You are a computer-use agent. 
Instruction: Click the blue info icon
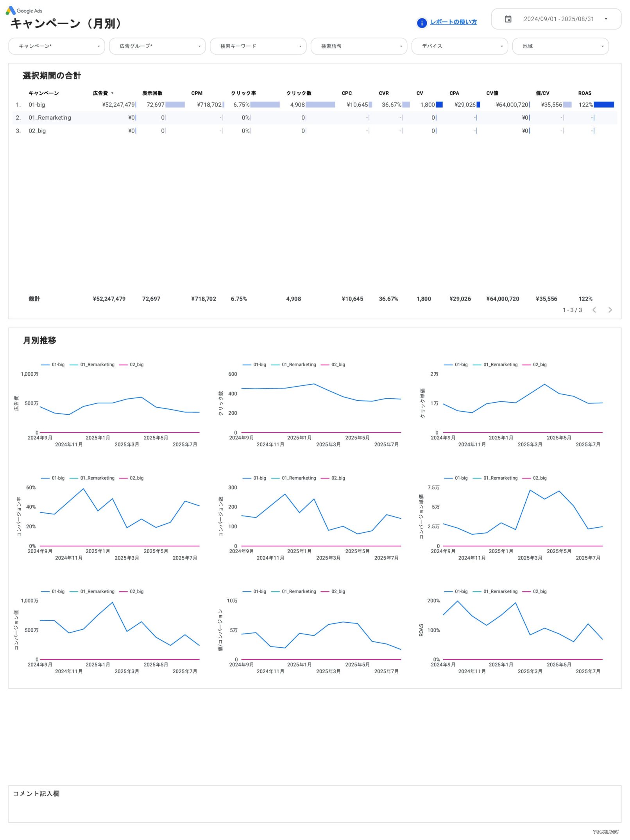tap(421, 23)
